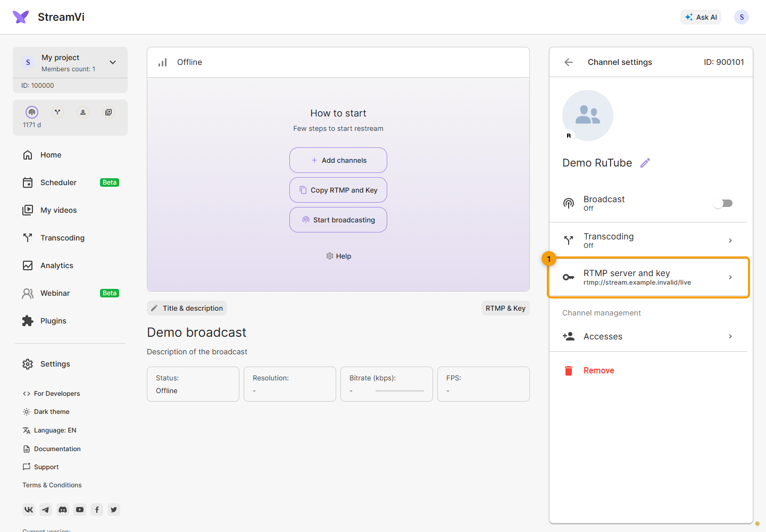Click Start broadcasting button
The height and width of the screenshot is (532, 766).
coord(338,220)
